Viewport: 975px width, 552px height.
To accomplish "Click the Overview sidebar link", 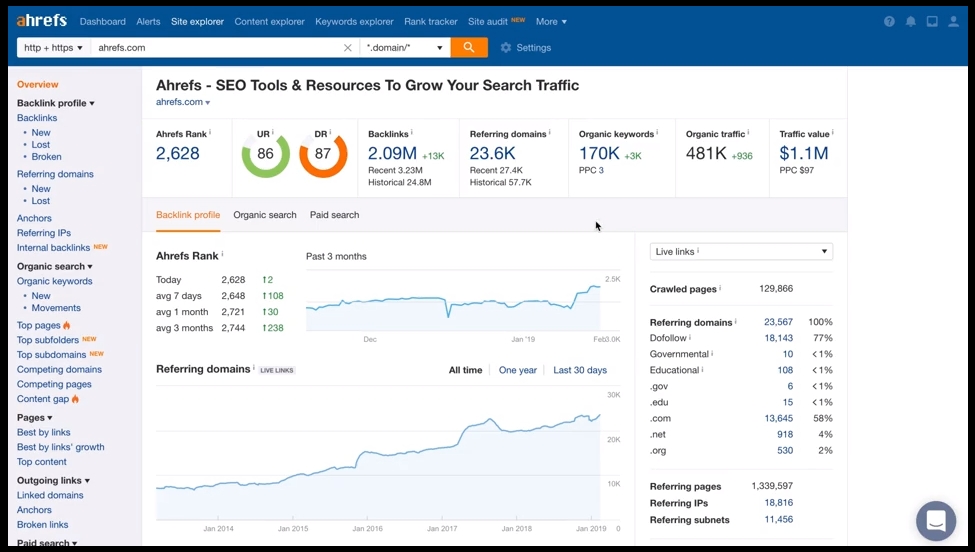I will (x=37, y=85).
